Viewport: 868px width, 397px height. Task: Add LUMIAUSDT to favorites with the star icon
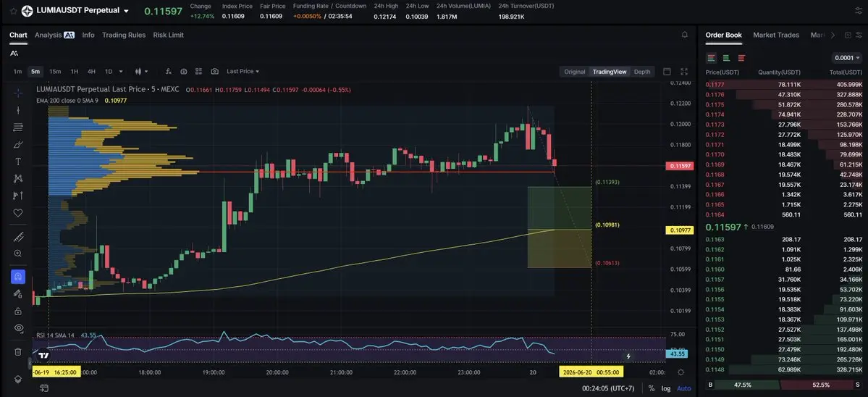pyautogui.click(x=13, y=11)
